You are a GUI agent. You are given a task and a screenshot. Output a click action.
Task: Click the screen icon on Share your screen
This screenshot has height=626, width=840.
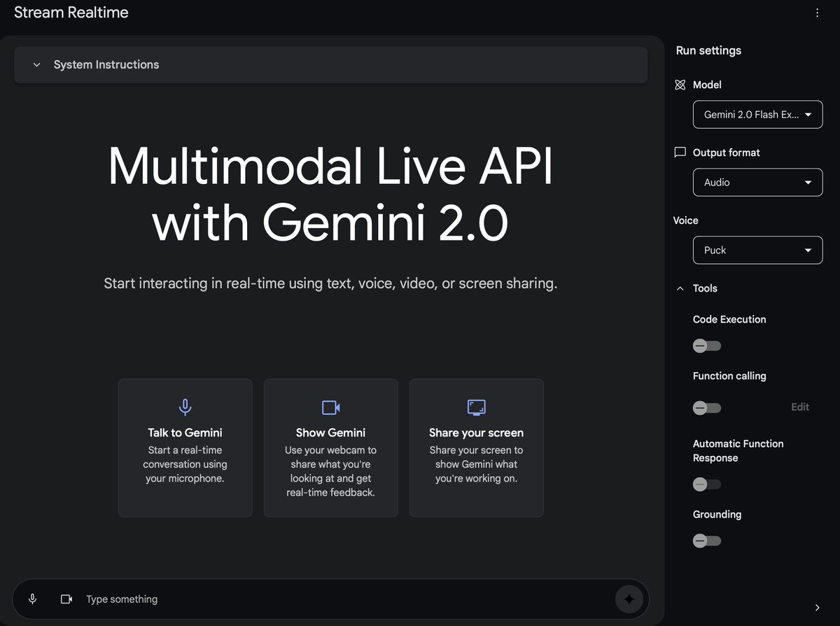click(476, 407)
